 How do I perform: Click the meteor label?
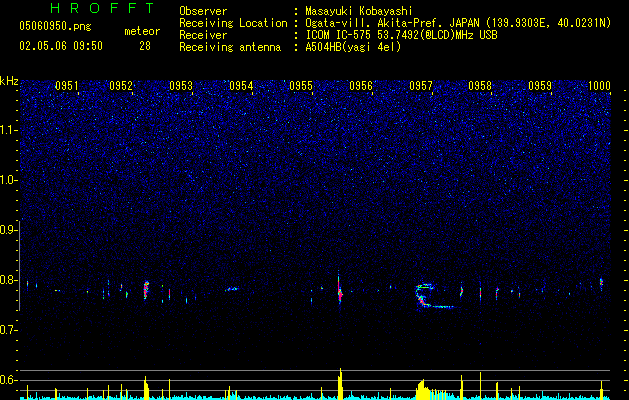142,31
